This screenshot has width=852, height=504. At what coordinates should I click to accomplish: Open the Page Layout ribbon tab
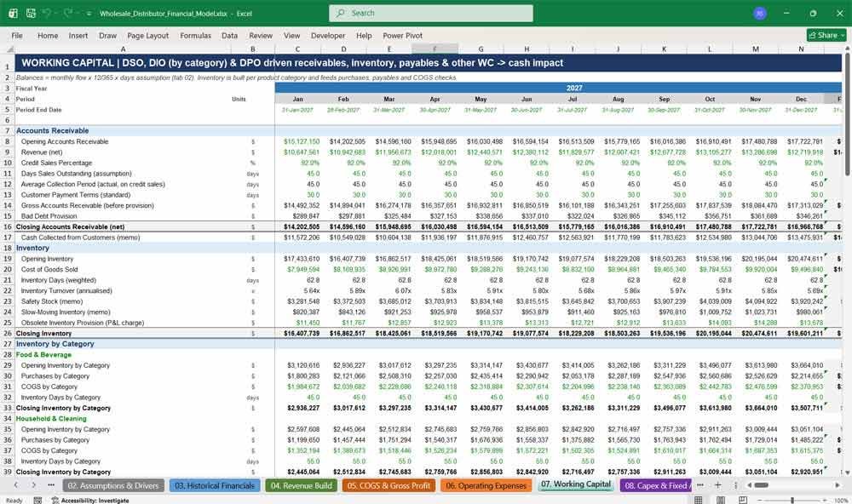tap(147, 35)
